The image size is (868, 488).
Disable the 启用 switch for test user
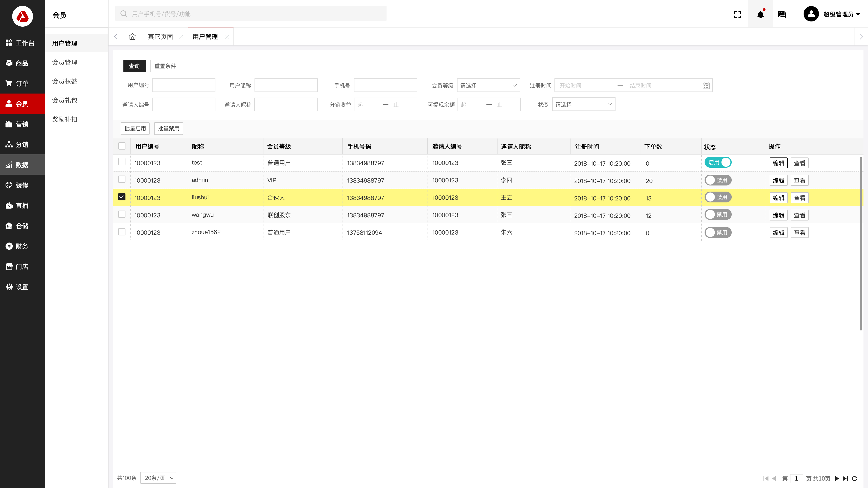[718, 162]
